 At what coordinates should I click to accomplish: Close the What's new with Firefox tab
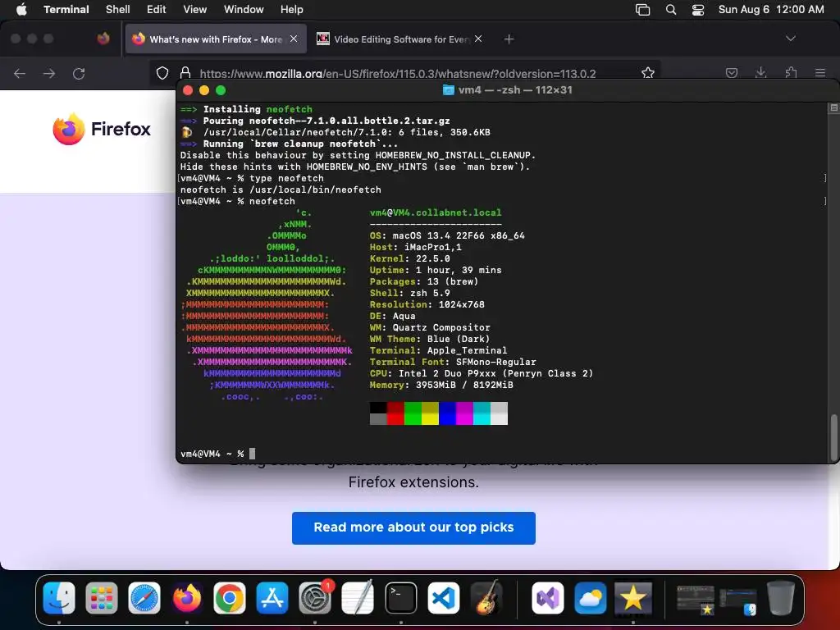294,39
